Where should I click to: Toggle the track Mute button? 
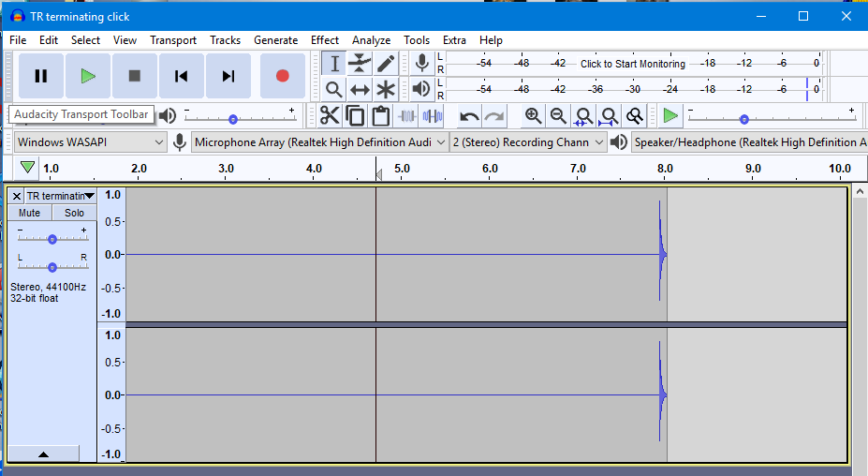coord(29,213)
